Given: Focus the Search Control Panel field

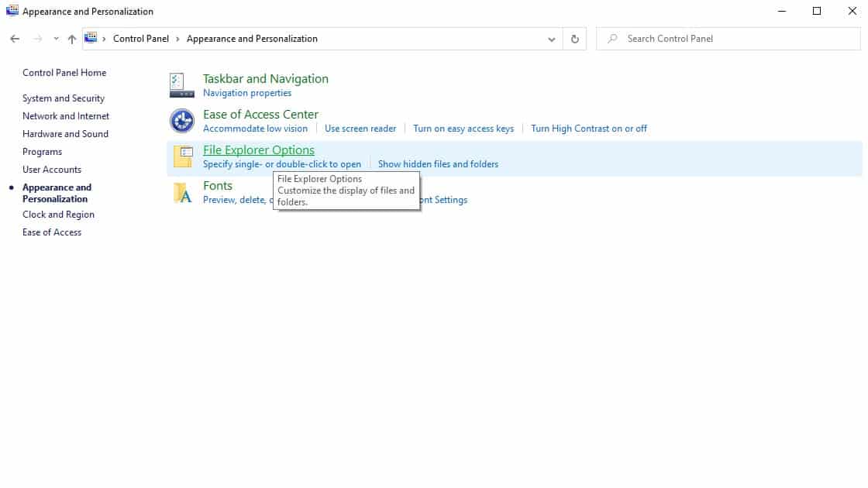Looking at the screenshot, I should click(728, 39).
